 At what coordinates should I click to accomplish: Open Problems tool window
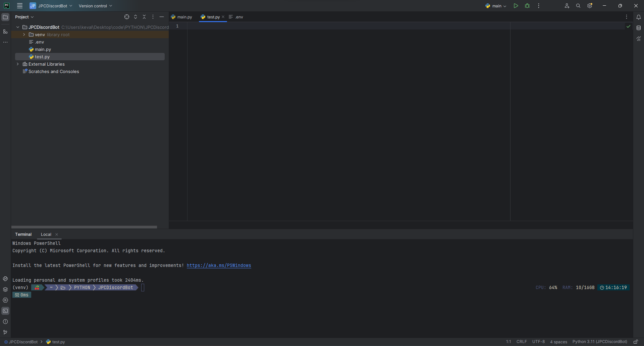5,322
